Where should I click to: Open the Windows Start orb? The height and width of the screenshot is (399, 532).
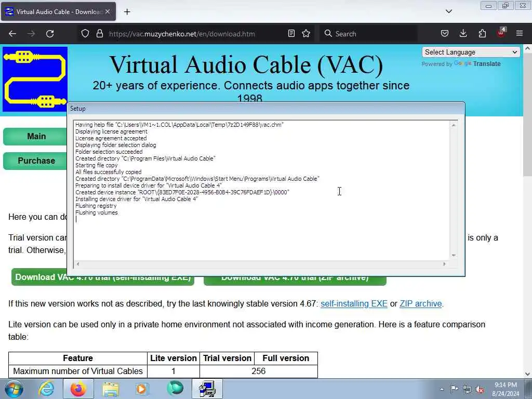click(14, 389)
